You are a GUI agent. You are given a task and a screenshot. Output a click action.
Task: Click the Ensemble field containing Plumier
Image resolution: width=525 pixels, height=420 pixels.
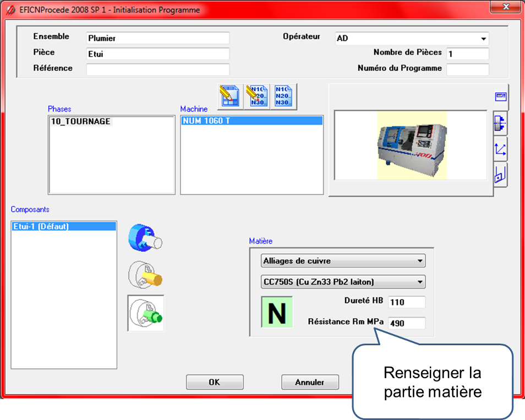(158, 38)
